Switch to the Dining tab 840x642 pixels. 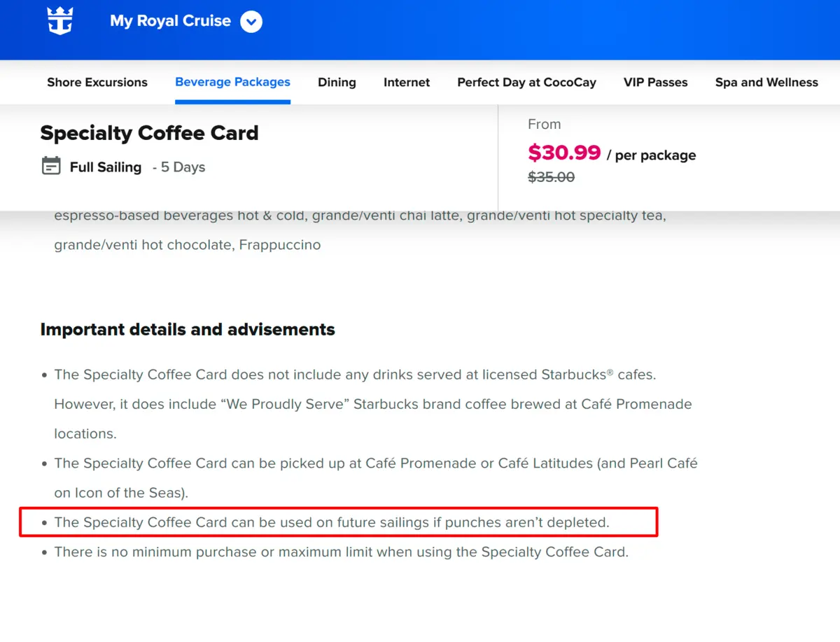[x=337, y=83]
